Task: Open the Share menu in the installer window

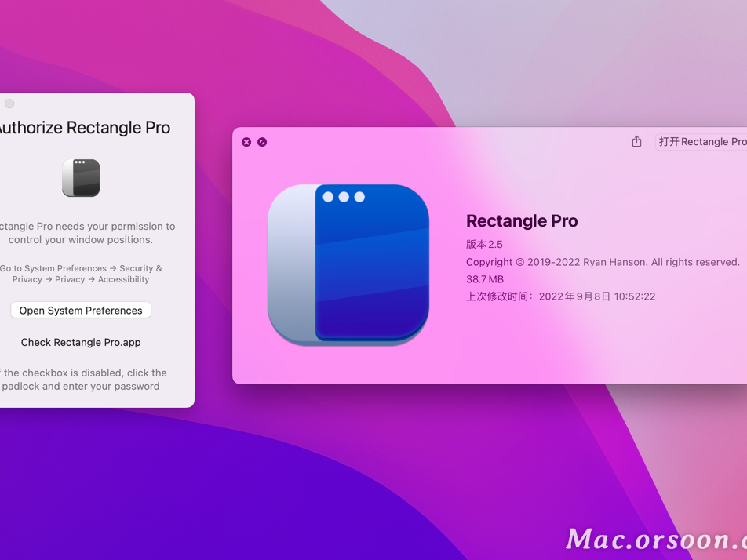Action: tap(636, 142)
